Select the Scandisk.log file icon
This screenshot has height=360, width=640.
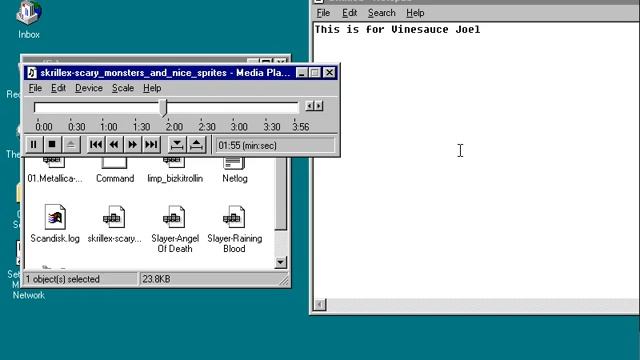click(x=55, y=217)
